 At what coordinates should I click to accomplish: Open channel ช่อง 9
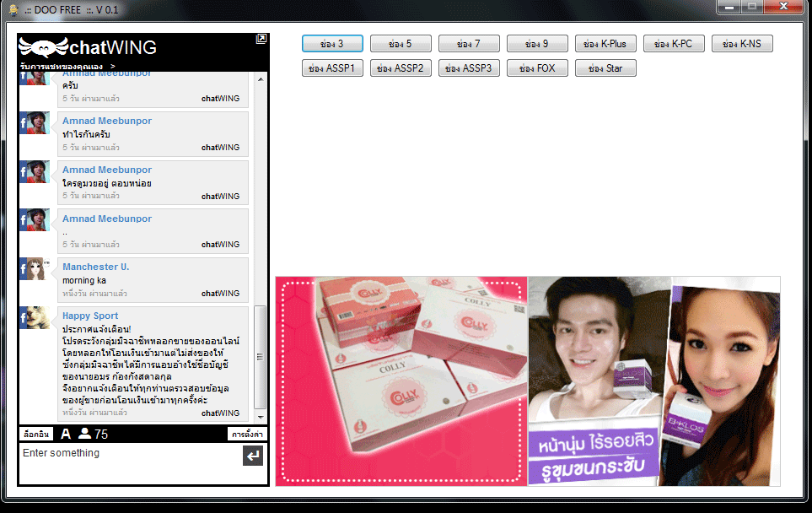point(537,44)
